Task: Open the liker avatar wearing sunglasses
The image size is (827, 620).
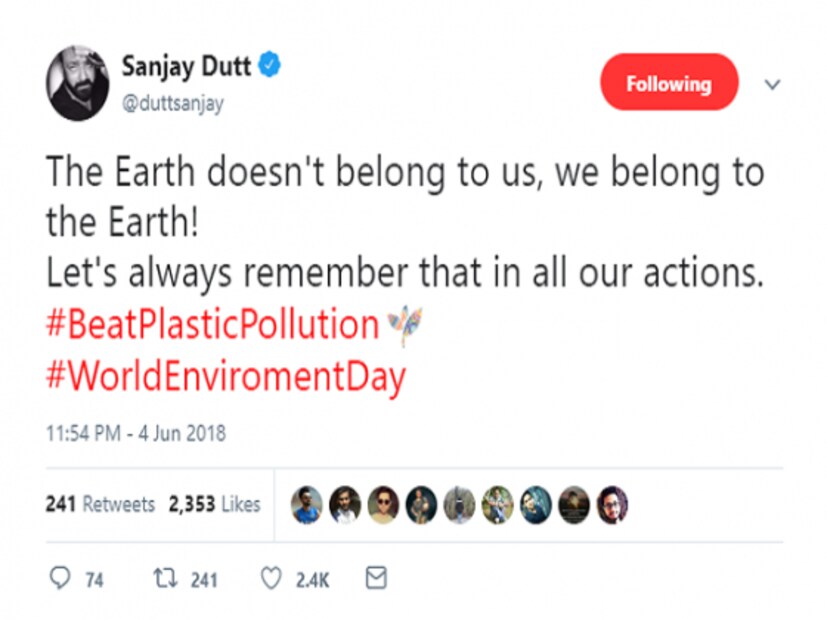Action: coord(381,505)
